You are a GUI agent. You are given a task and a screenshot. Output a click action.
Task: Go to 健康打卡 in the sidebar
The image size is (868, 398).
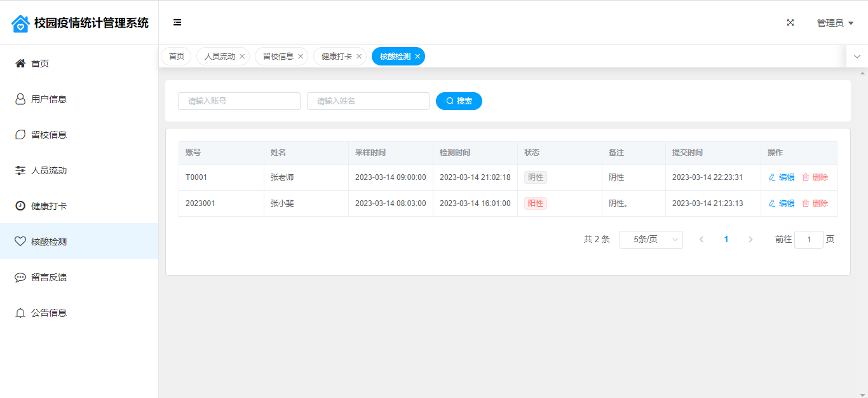49,206
